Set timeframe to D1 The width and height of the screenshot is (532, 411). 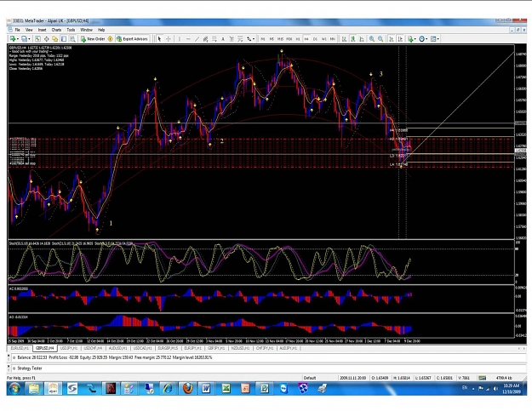(315, 39)
